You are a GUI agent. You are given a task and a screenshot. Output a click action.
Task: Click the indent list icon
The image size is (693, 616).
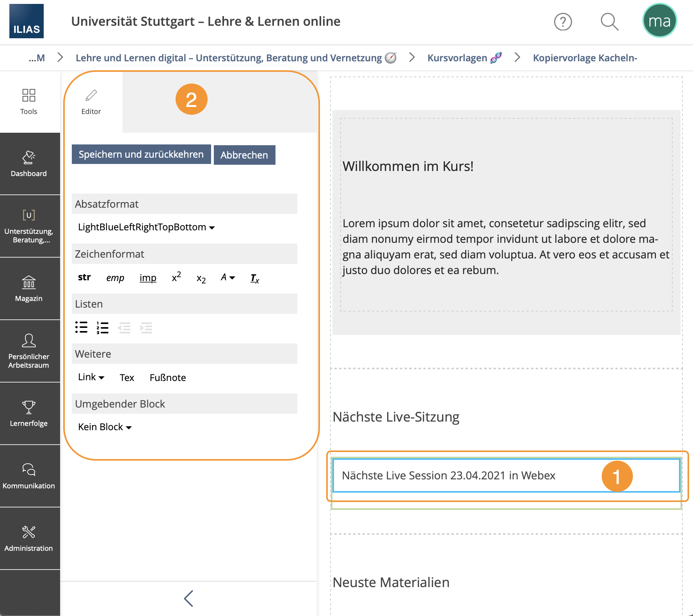[146, 328]
